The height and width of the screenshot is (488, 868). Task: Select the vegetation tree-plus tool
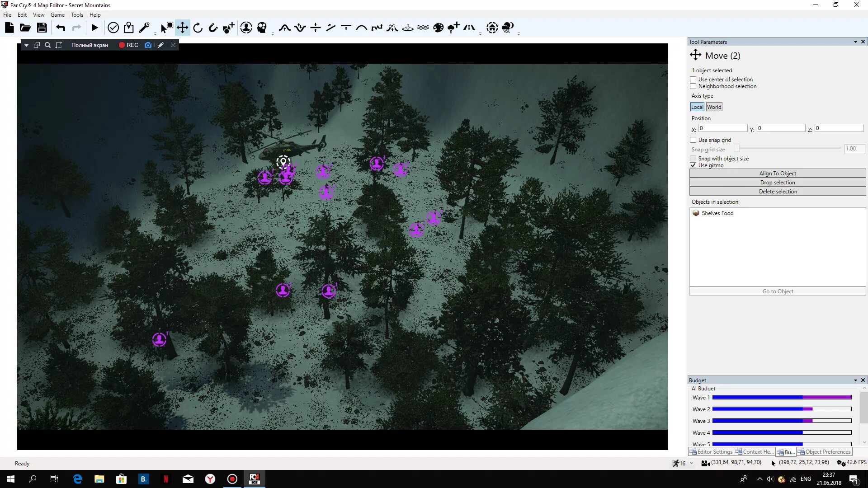(x=453, y=28)
